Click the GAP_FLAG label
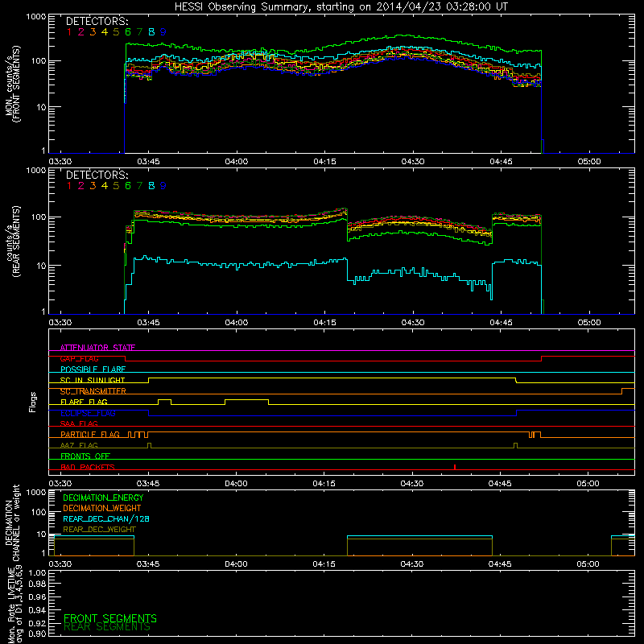 (x=80, y=358)
